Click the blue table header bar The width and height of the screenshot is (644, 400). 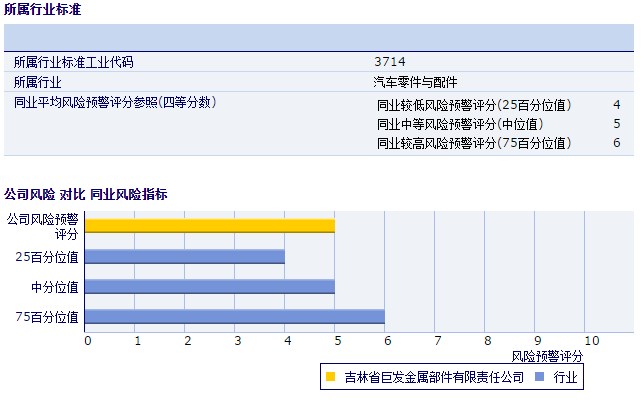coord(318,38)
